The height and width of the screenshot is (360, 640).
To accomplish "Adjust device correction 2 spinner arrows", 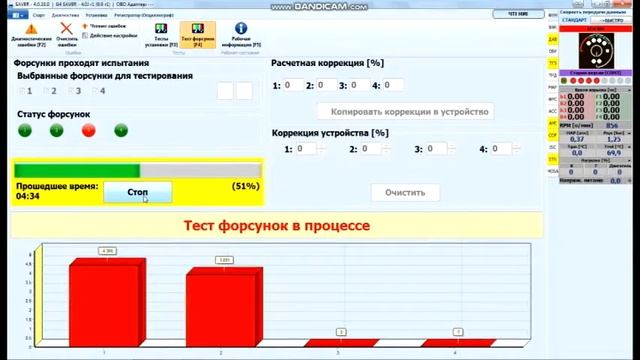I will [x=386, y=149].
